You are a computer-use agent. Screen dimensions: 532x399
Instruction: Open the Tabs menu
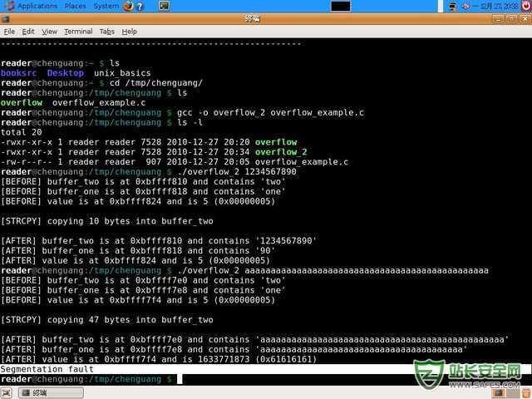point(107,32)
